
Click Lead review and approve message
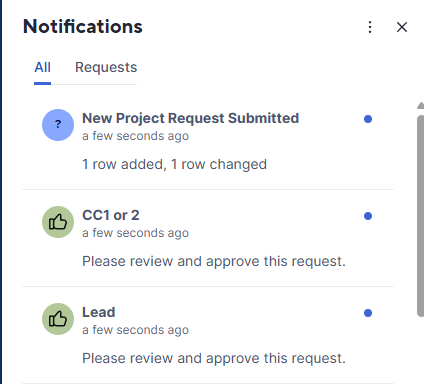214,358
